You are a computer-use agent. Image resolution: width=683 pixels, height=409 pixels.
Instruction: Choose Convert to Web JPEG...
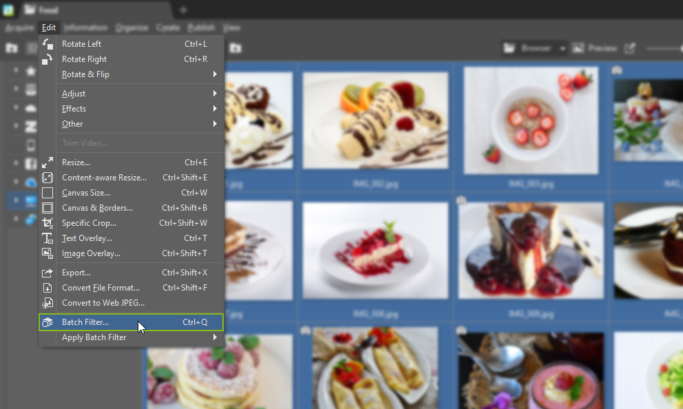(131, 303)
